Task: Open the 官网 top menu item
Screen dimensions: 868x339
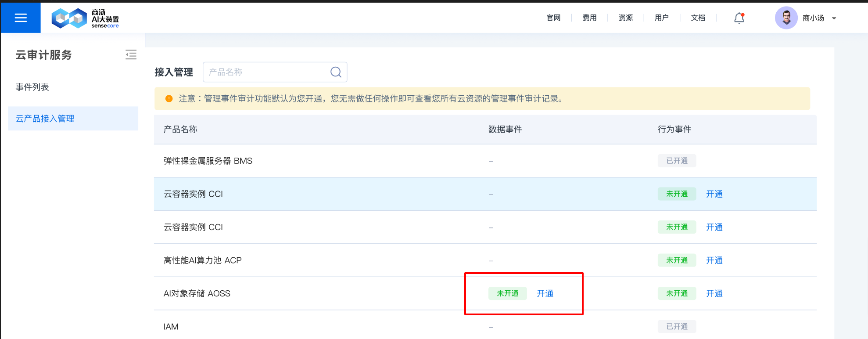Action: click(x=553, y=18)
